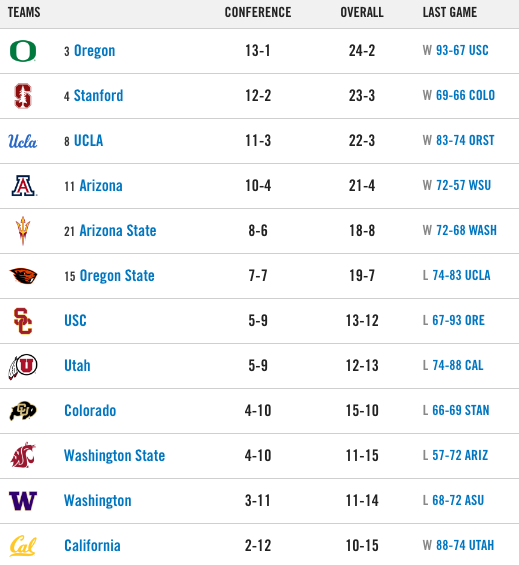Click the Washington State cougar logo
519x565 pixels.
point(23,455)
